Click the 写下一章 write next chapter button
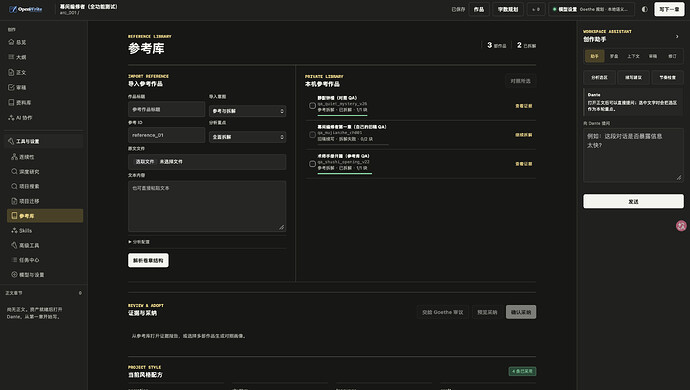690x390 pixels. [669, 9]
